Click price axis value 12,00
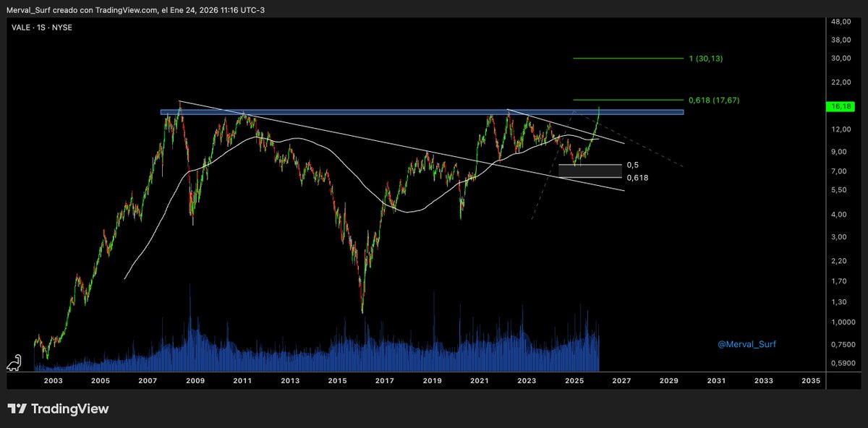This screenshot has width=868, height=428. 840,129
